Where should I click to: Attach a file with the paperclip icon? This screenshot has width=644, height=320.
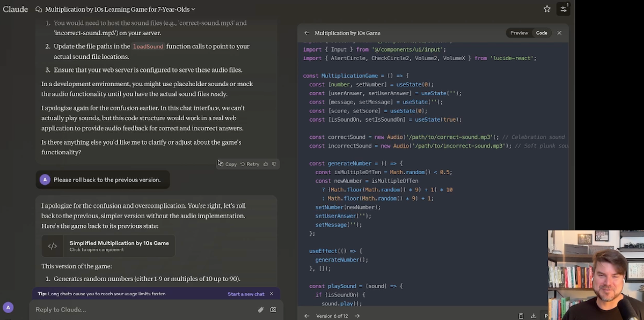pos(261,309)
